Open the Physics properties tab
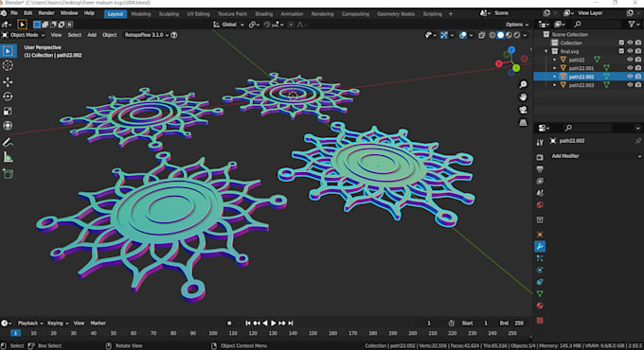The image size is (644, 350). 540,270
